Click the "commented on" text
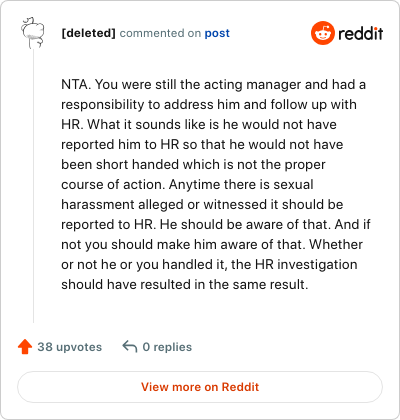This screenshot has height=420, width=400. pos(160,33)
